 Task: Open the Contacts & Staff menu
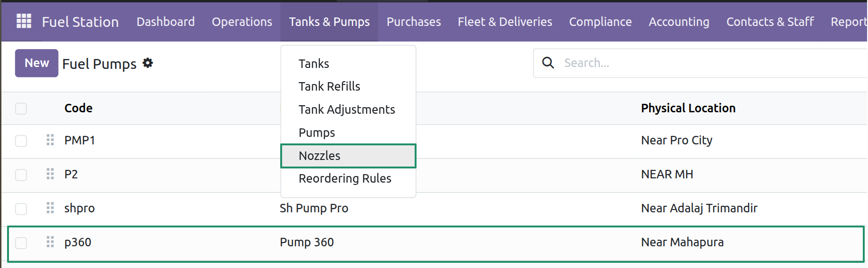(x=770, y=22)
